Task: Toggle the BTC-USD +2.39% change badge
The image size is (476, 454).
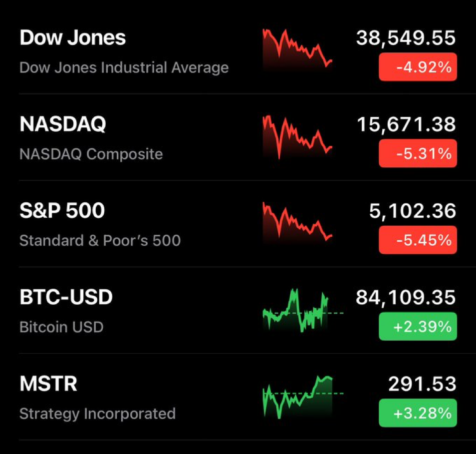Action: 418,327
